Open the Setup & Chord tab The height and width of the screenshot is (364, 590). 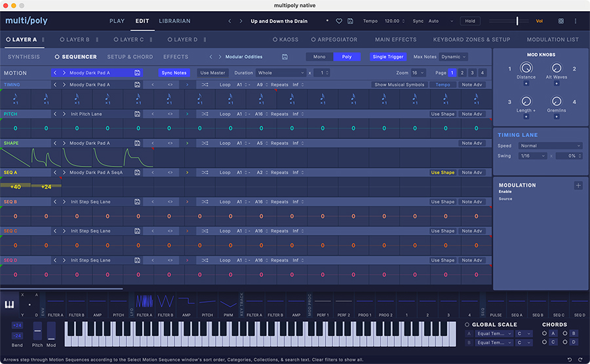tap(130, 57)
